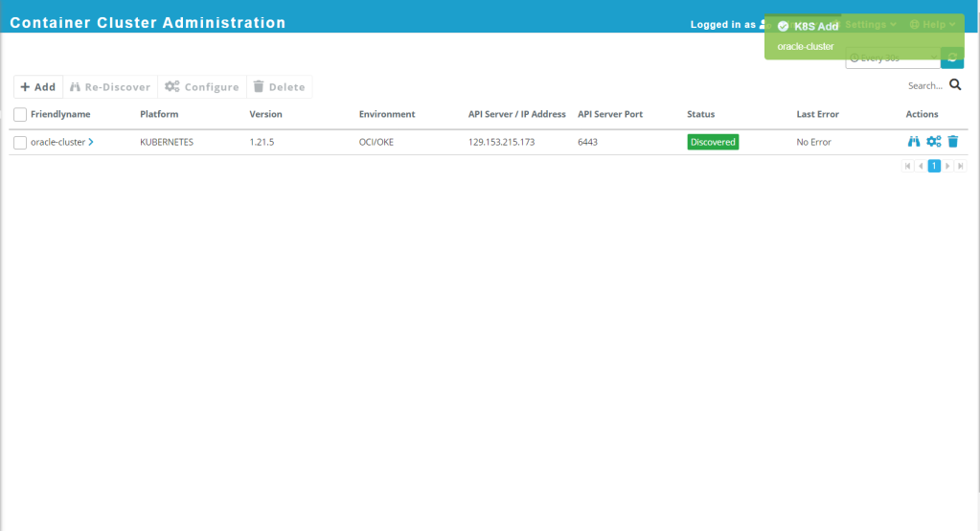Click binoculars re-discover icon in Actions
Viewport: 980px width, 531px height.
pos(914,141)
